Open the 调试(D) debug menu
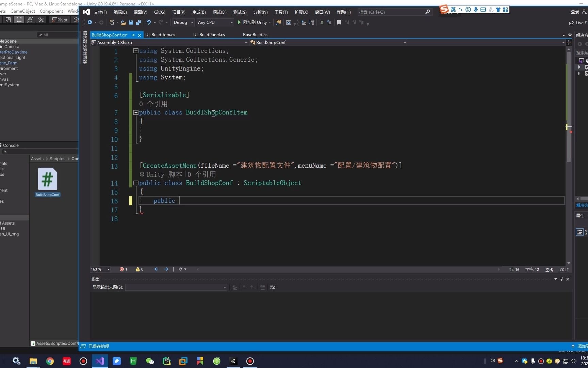The image size is (588, 368). click(219, 12)
